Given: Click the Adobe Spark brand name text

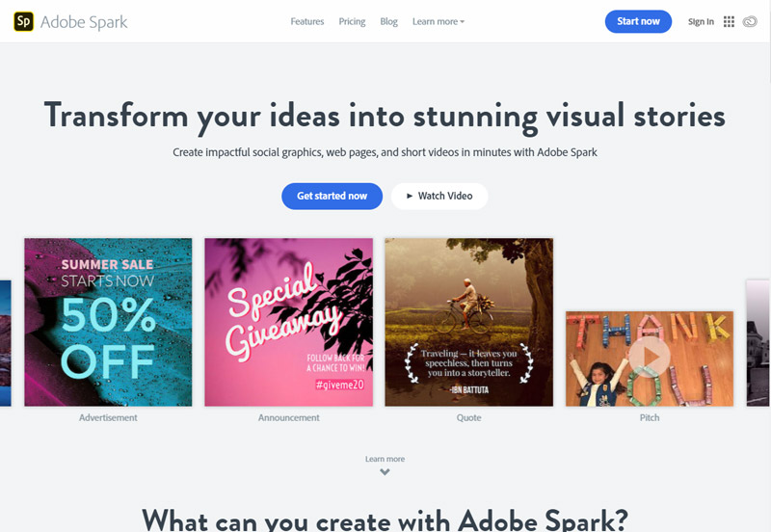Looking at the screenshot, I should pyautogui.click(x=84, y=22).
